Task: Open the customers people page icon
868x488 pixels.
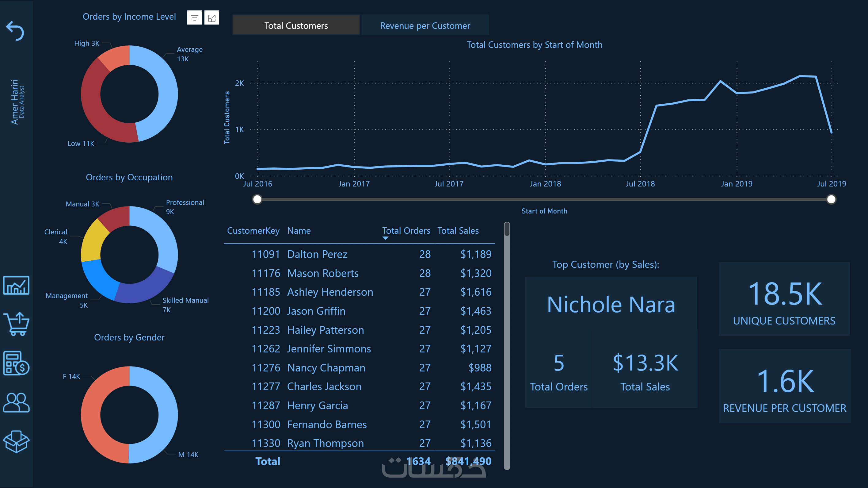Action: [x=16, y=403]
